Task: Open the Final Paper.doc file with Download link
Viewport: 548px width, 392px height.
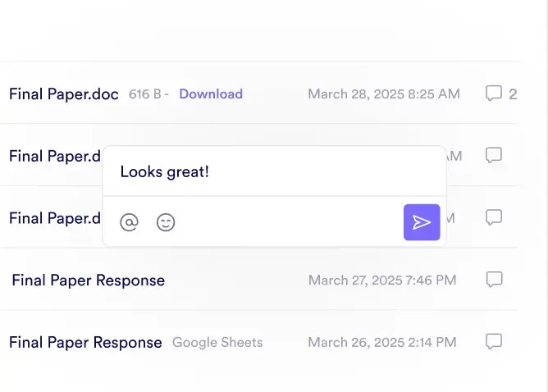Action: pyautogui.click(x=64, y=94)
